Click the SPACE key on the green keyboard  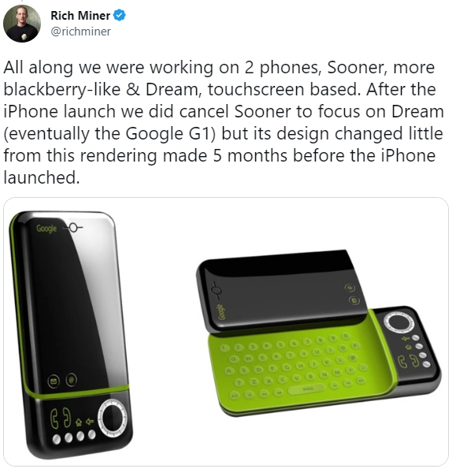(x=307, y=389)
